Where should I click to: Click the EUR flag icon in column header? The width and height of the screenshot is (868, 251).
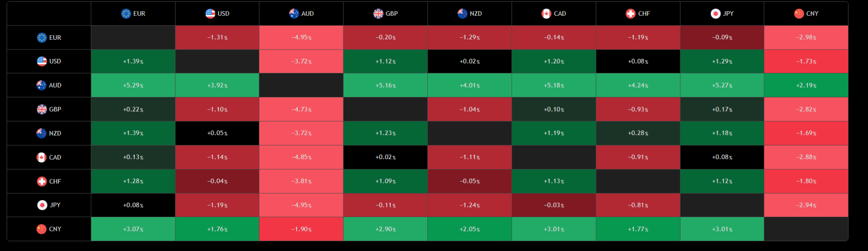126,14
